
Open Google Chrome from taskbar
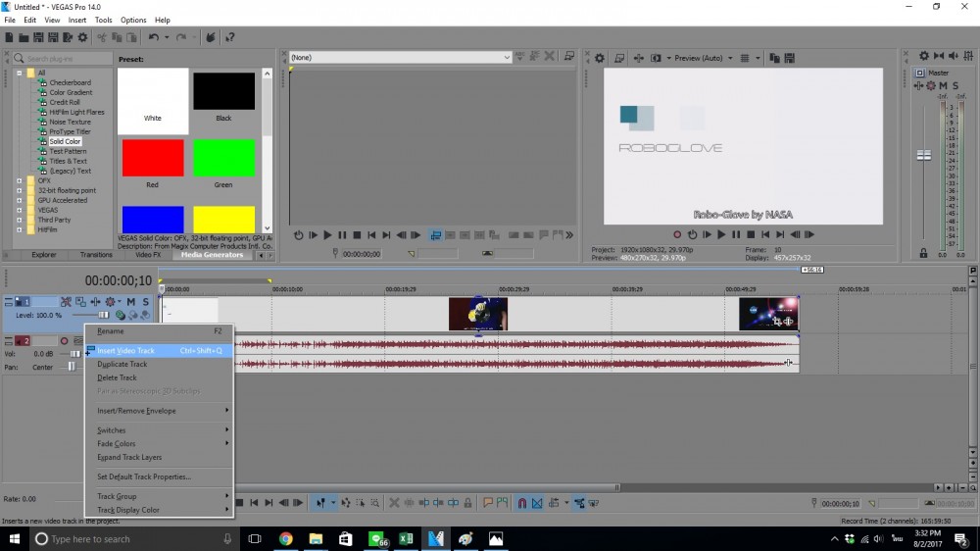point(285,538)
